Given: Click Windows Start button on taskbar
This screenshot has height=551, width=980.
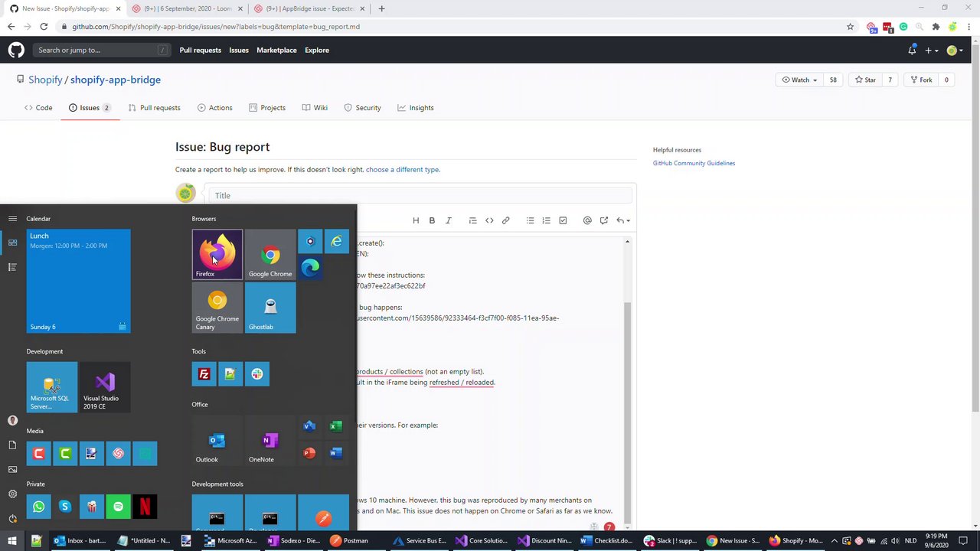Looking at the screenshot, I should 12,541.
